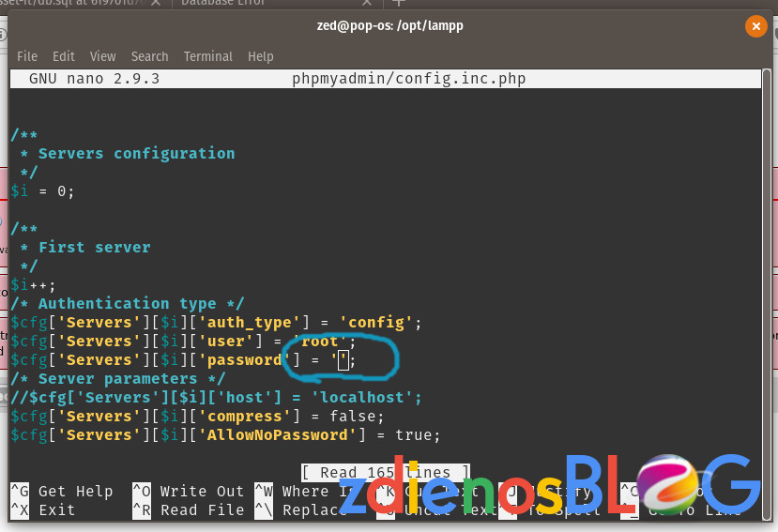Open the Search menu
Viewport: 778px width, 532px height.
coord(149,56)
